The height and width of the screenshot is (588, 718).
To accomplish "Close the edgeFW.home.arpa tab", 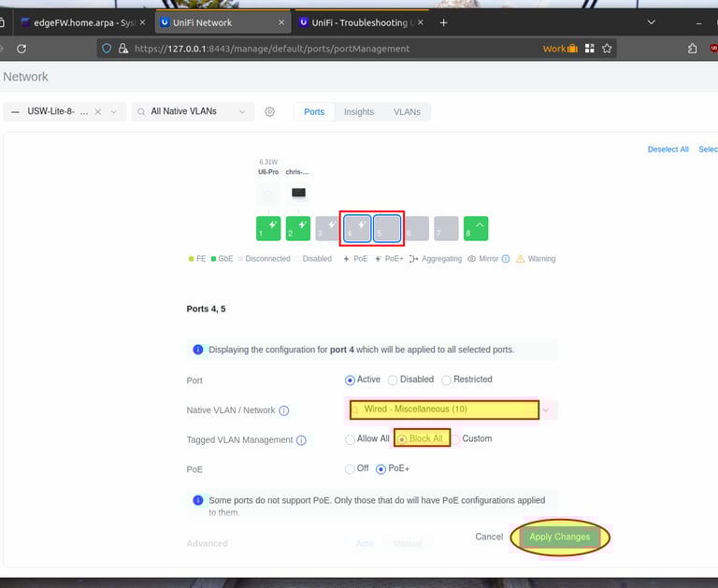I will (142, 22).
